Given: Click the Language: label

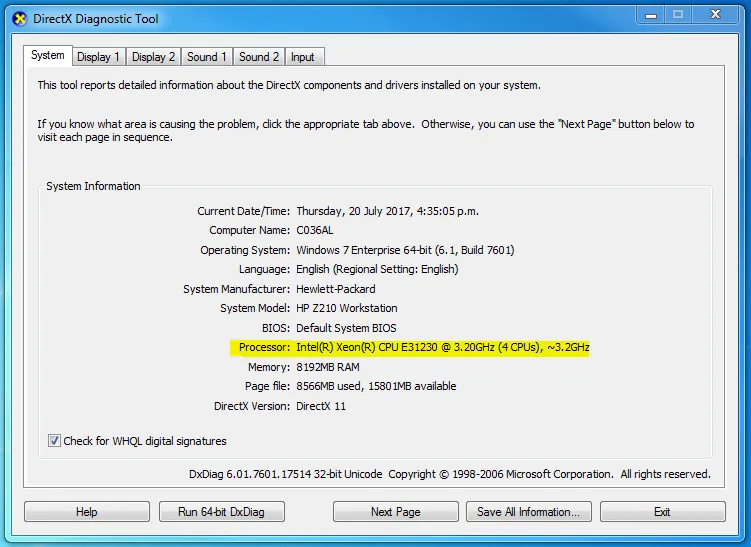Looking at the screenshot, I should click(264, 269).
